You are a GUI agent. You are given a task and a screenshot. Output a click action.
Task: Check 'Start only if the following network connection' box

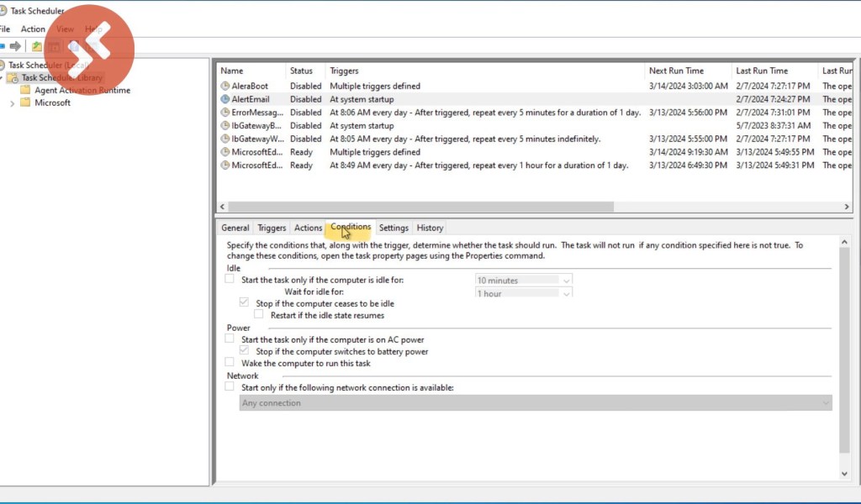tap(230, 387)
